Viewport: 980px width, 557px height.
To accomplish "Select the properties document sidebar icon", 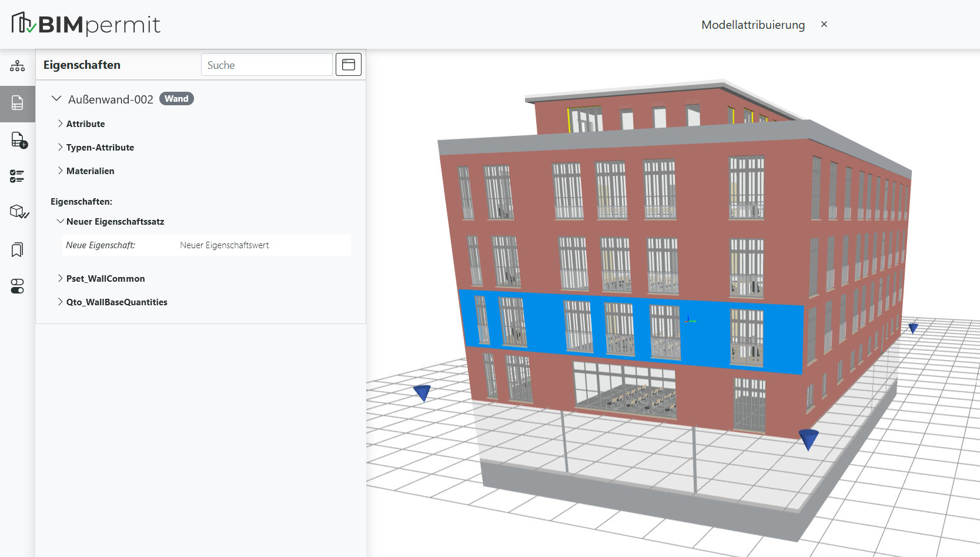I will coord(18,103).
